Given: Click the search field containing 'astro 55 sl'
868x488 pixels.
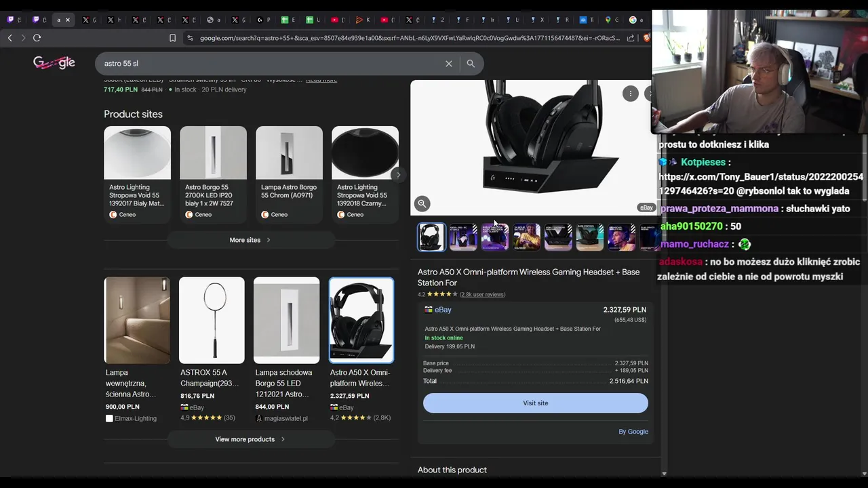Looking at the screenshot, I should coord(271,64).
